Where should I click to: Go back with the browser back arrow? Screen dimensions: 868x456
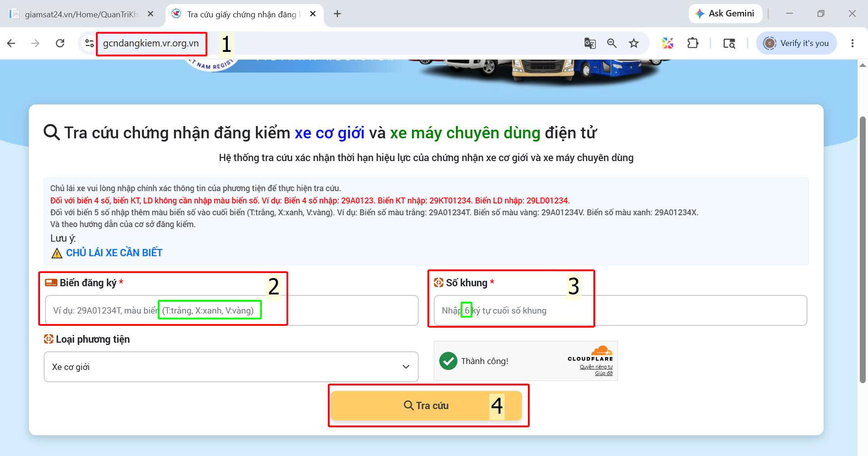(x=11, y=43)
